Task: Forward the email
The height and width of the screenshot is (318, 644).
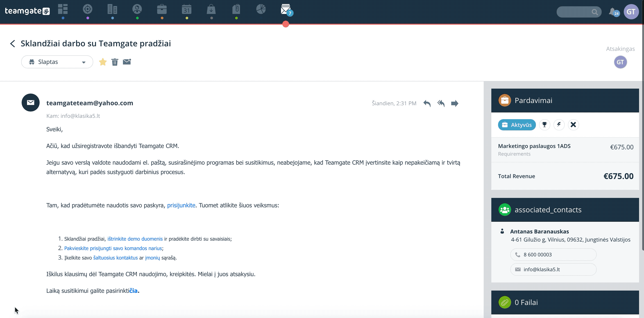Action: (455, 103)
